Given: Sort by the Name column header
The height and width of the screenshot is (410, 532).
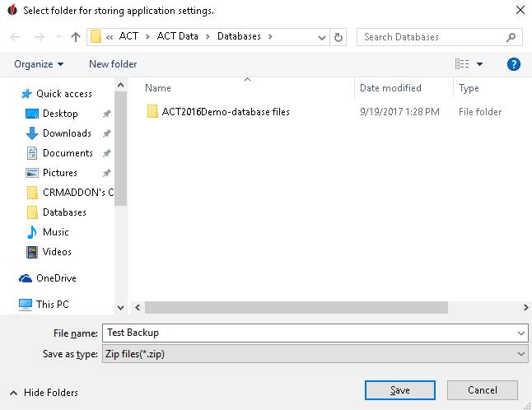Looking at the screenshot, I should [158, 88].
